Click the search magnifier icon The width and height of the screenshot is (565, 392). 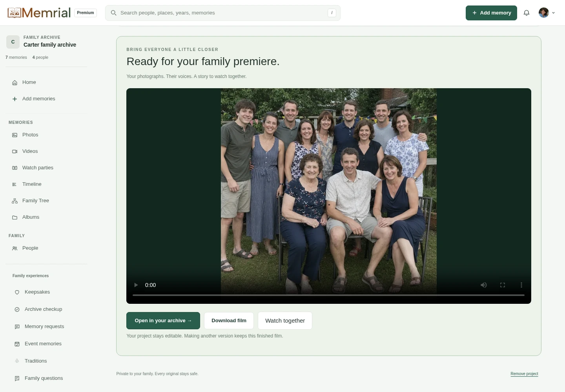113,13
